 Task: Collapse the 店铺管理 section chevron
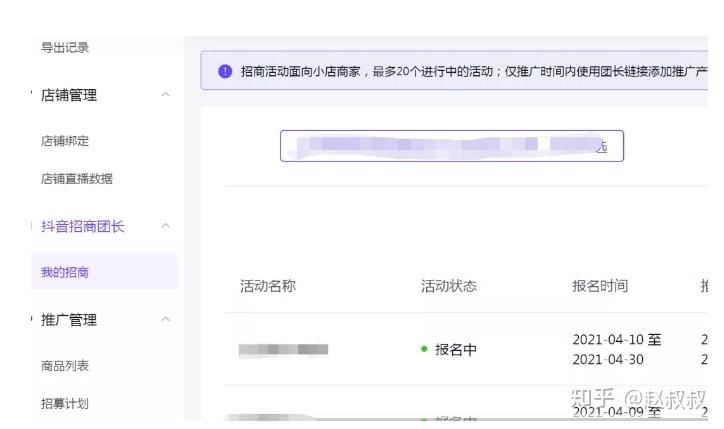point(165,95)
